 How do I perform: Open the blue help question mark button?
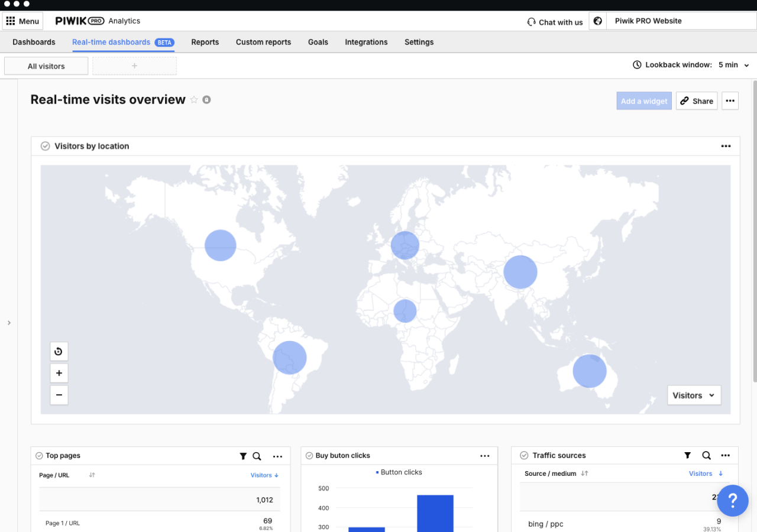point(733,501)
